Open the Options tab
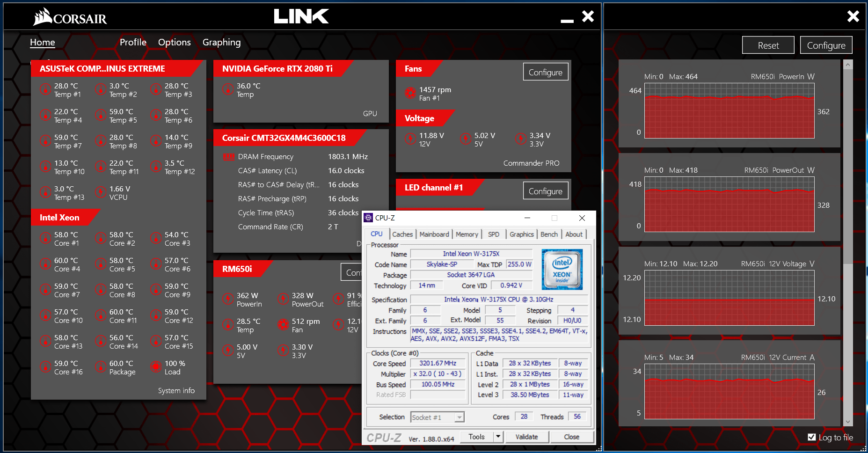The image size is (868, 453). coord(175,42)
